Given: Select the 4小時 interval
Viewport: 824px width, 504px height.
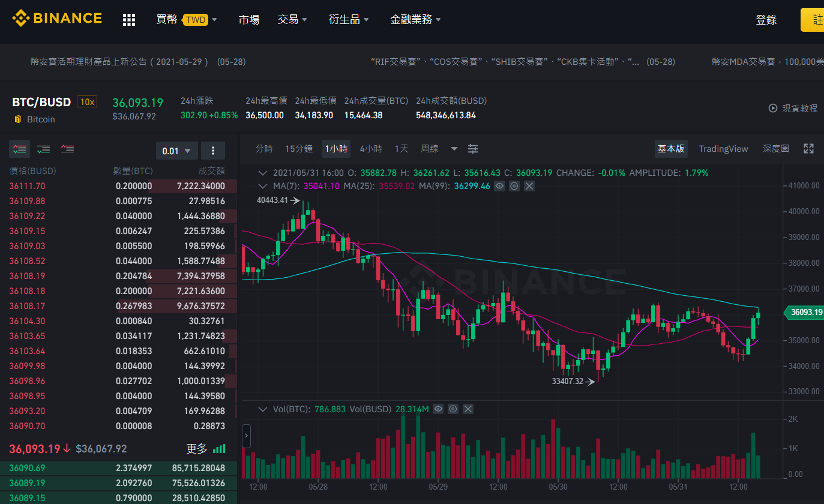Looking at the screenshot, I should [371, 149].
